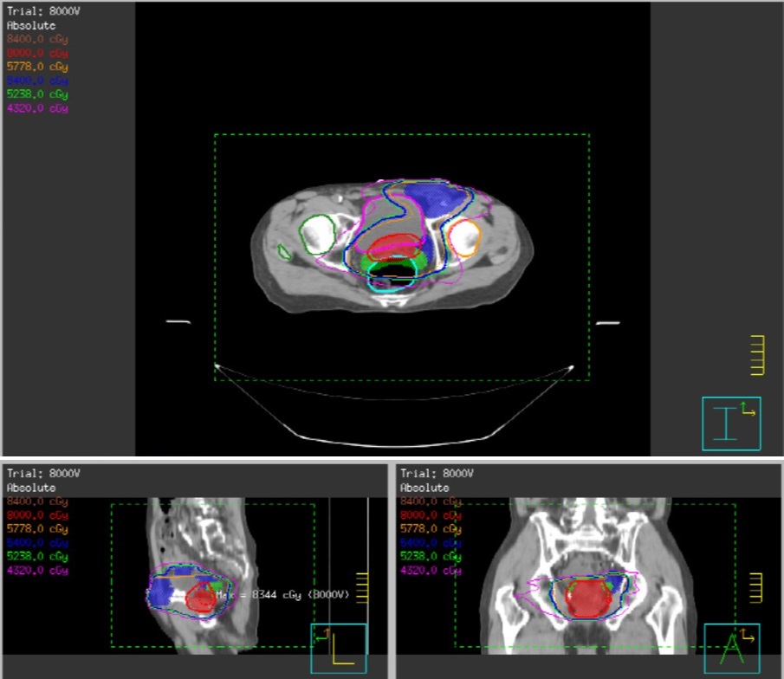Screen dimensions: 784x679
Task: Click the right couch marker in axial view
Action: click(x=608, y=323)
